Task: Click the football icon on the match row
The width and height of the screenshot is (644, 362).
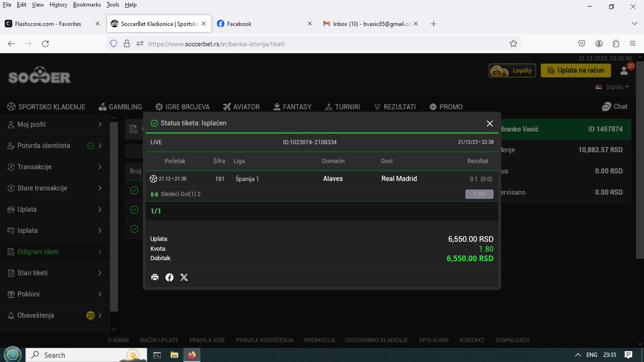Action: (x=153, y=179)
